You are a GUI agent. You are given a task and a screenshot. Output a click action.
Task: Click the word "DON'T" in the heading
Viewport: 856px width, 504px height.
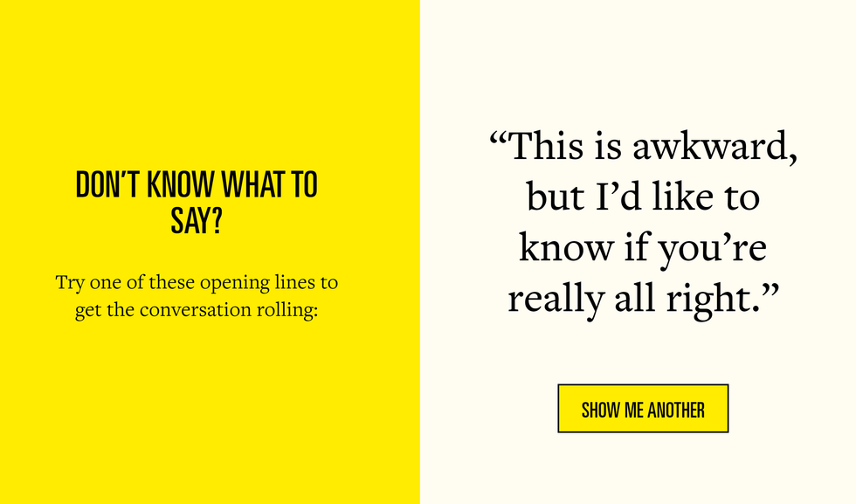[x=104, y=184]
